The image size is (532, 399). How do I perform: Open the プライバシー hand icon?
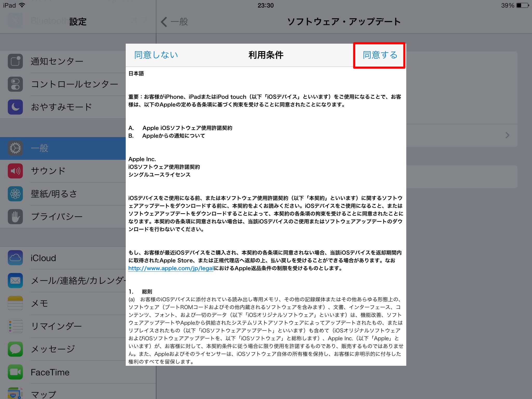tap(15, 217)
